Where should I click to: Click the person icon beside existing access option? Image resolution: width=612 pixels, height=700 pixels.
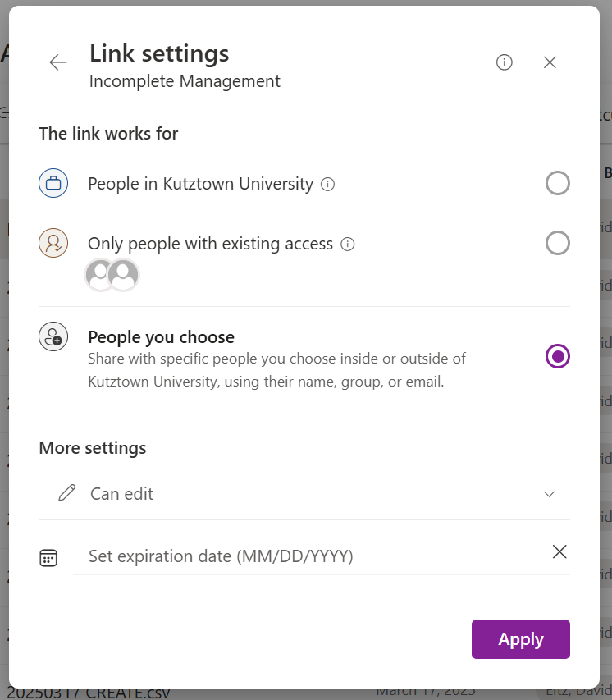click(53, 243)
